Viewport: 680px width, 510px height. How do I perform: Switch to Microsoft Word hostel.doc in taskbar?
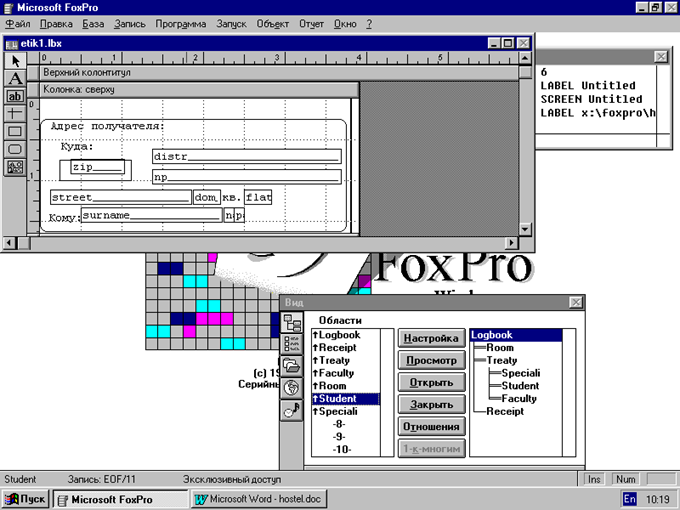click(259, 499)
